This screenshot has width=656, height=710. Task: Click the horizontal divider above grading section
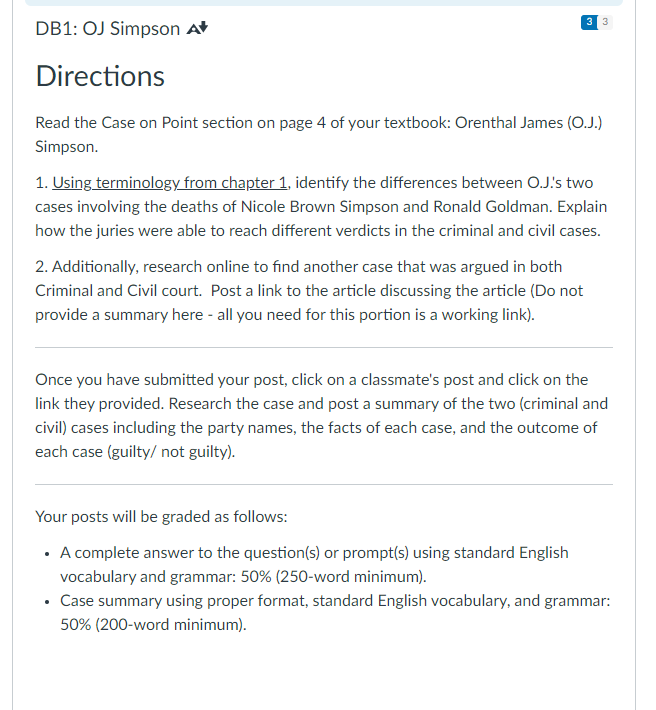(324, 485)
